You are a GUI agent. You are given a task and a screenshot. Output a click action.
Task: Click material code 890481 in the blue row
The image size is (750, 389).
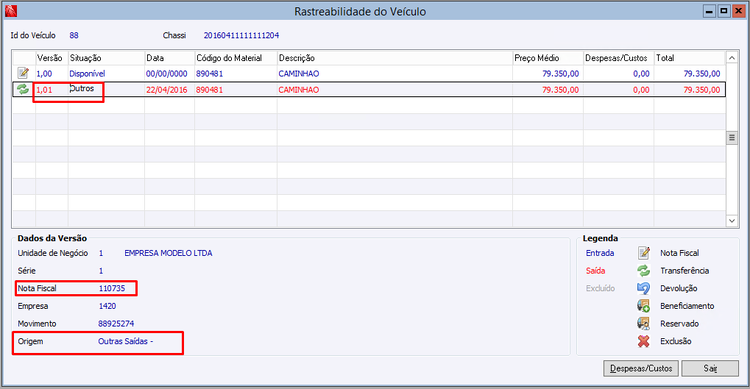236,74
